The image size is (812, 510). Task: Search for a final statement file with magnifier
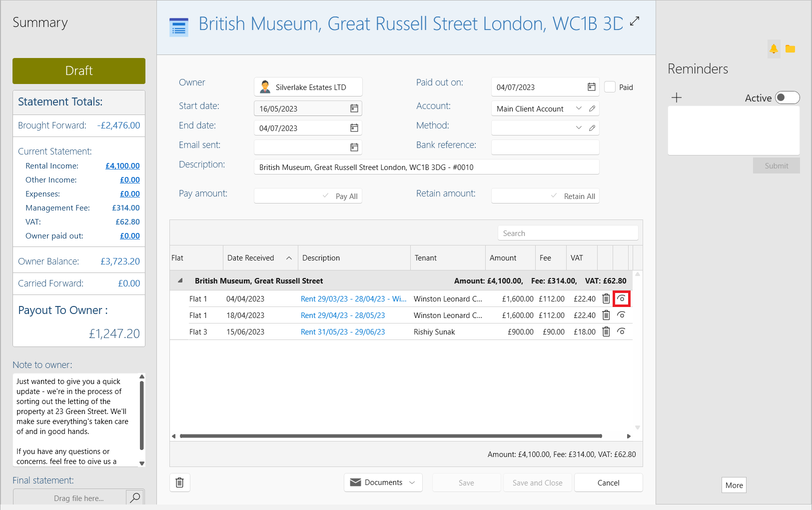click(135, 497)
